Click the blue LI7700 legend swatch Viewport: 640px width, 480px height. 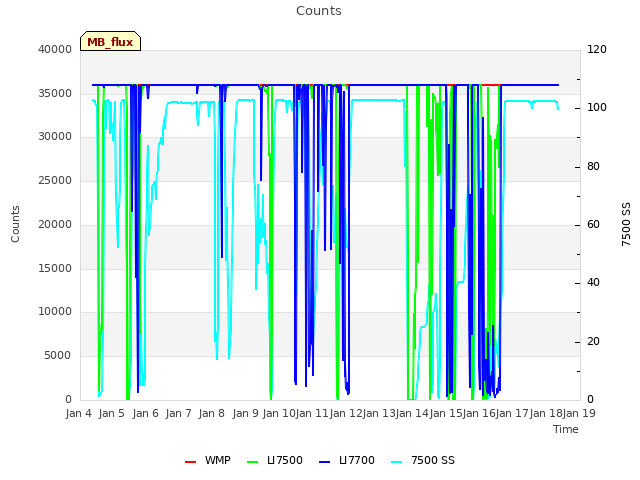pyautogui.click(x=324, y=461)
